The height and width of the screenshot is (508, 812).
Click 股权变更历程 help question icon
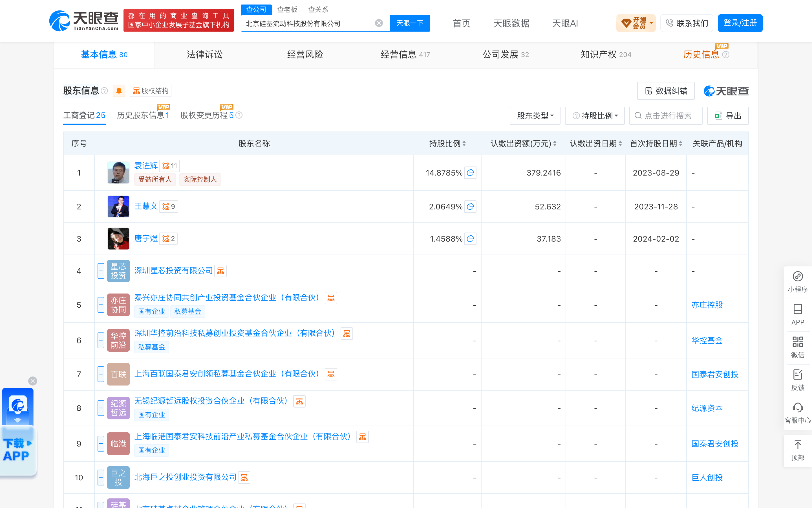coord(239,115)
